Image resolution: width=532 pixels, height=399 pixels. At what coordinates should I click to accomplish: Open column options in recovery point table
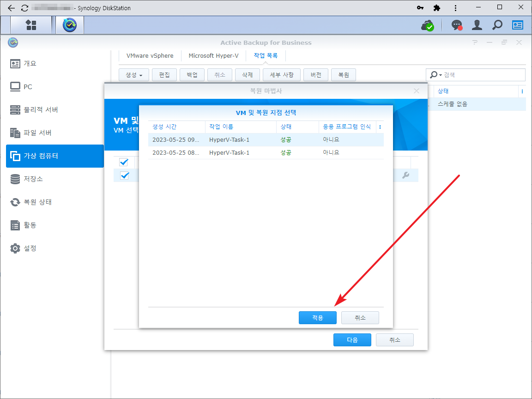380,127
